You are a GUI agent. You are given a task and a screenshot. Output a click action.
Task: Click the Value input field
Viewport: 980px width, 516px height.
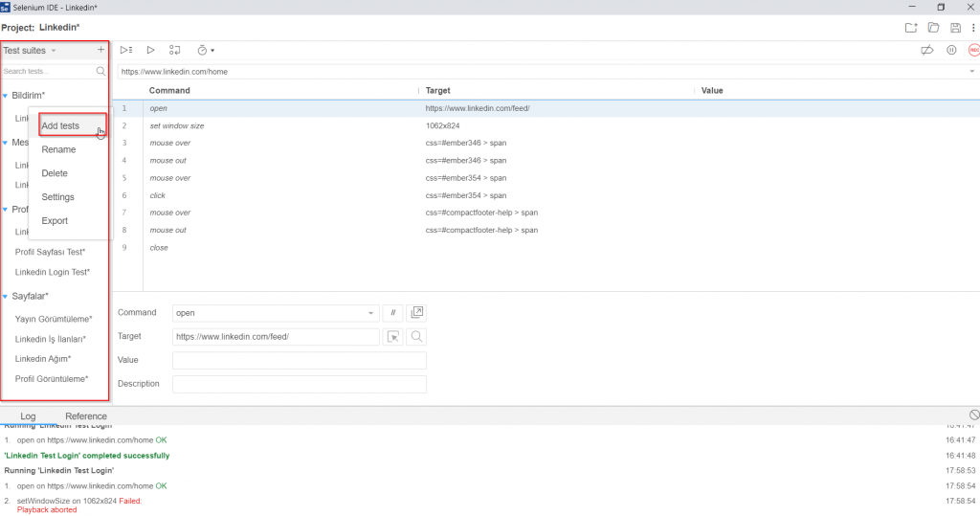click(300, 360)
